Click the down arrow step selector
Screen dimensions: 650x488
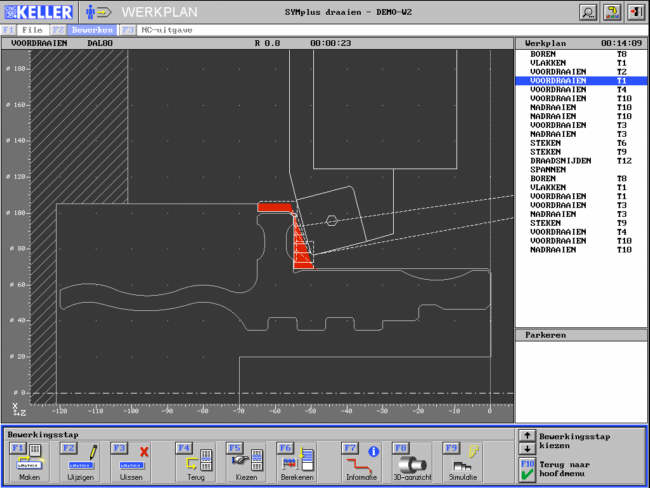528,449
